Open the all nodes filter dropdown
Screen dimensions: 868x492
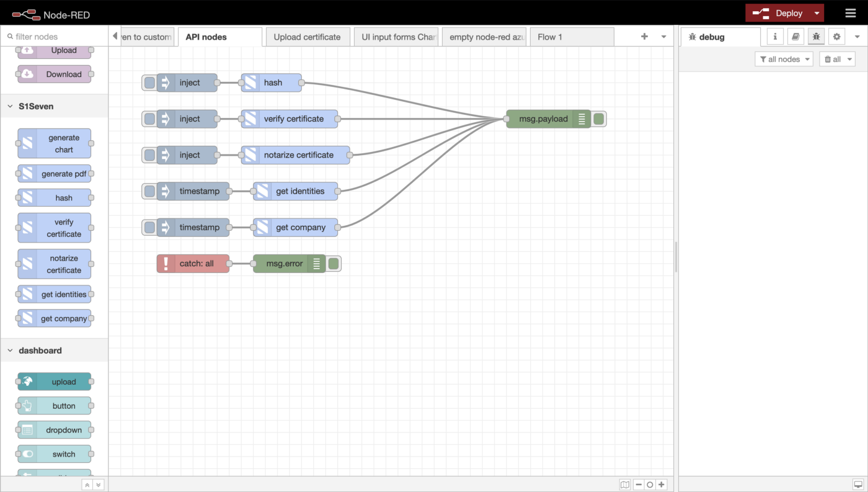pyautogui.click(x=784, y=59)
